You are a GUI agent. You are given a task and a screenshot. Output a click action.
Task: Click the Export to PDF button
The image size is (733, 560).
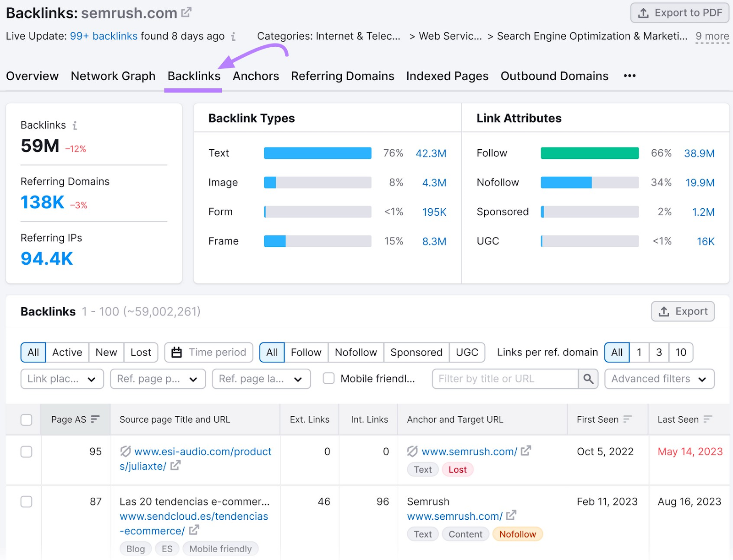coord(680,13)
